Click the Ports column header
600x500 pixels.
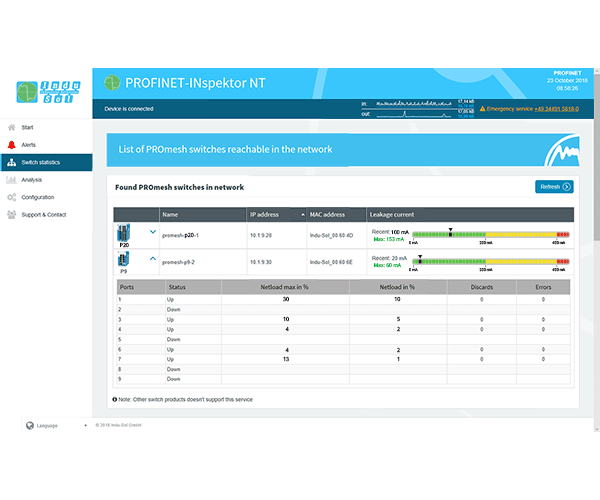coord(141,287)
